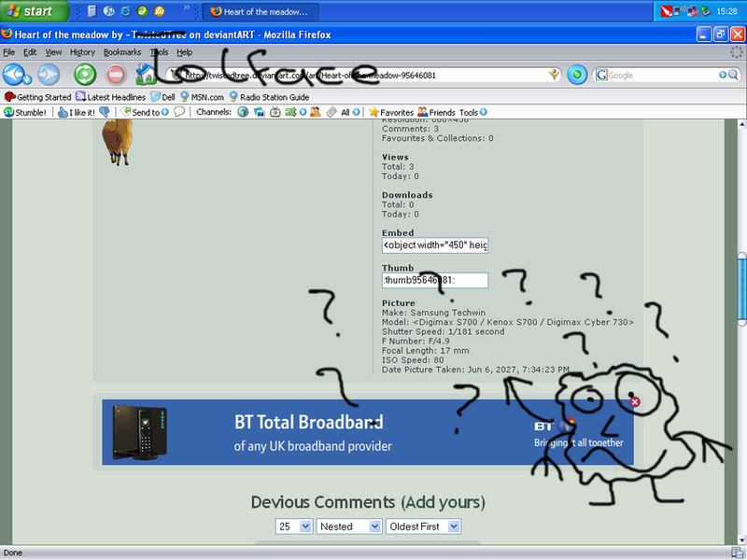Click the Forward navigation arrow
This screenshot has height=560, width=747.
tap(49, 75)
